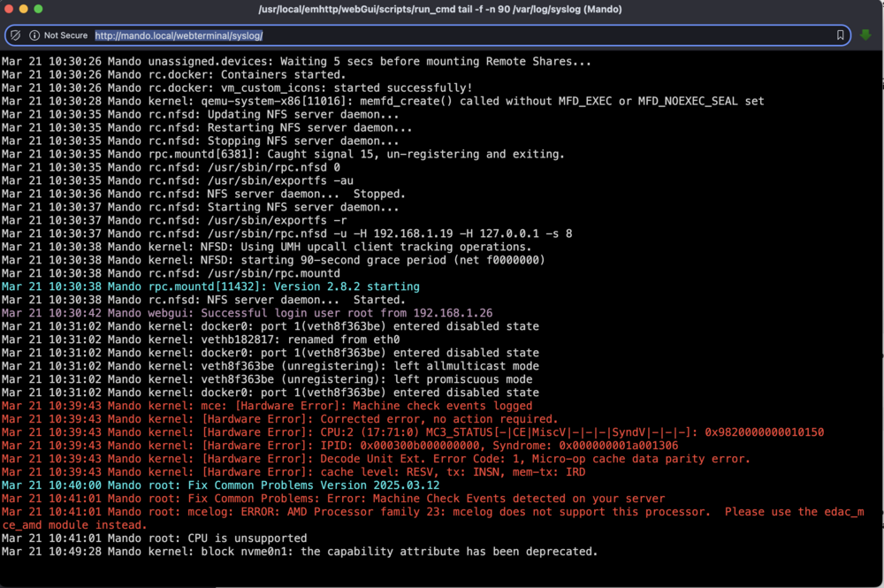
Task: Click the bookmark icon in address bar
Action: [x=840, y=35]
